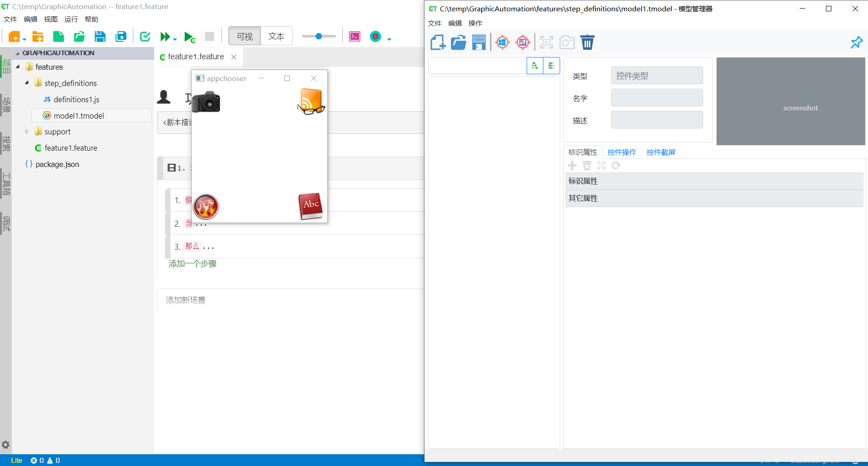Image resolution: width=868 pixels, height=466 pixels.
Task: Click the save disk icon in model manager
Action: [479, 43]
